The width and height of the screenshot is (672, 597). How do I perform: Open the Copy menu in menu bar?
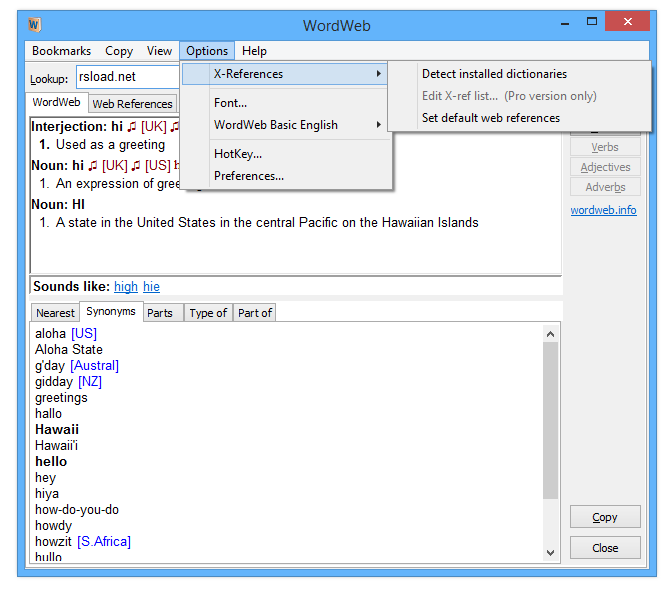[x=119, y=51]
